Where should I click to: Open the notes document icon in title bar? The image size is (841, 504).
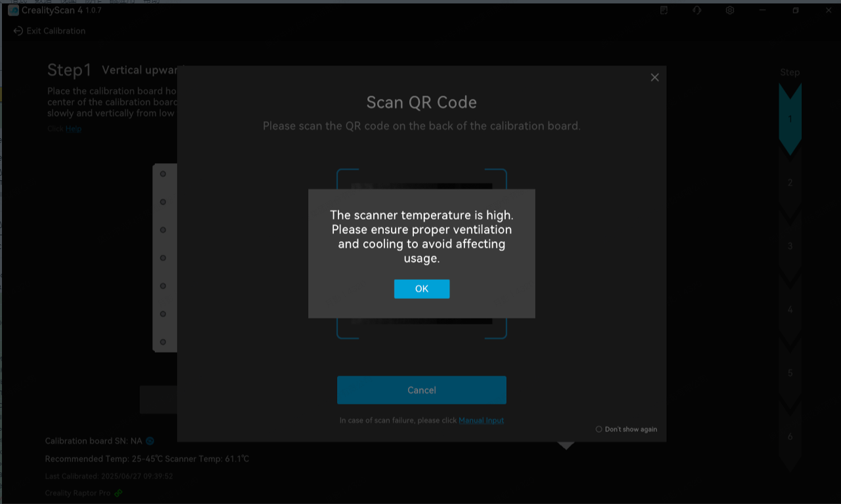pos(664,11)
